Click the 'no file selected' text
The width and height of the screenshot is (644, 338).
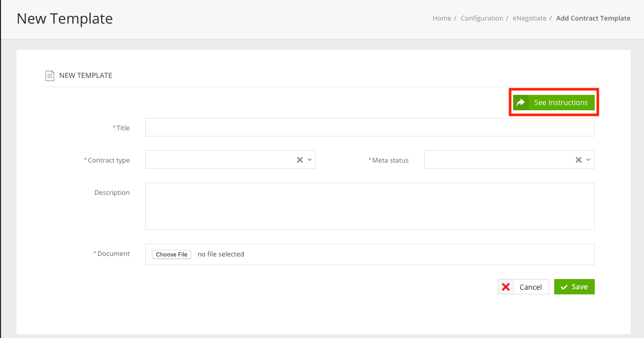(x=221, y=254)
